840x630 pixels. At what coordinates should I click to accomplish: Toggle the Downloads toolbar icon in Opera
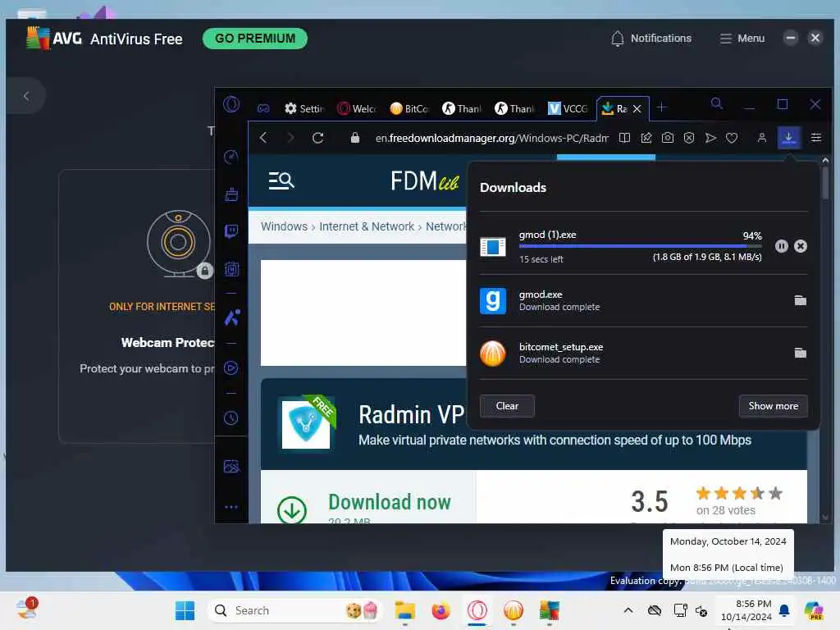pyautogui.click(x=788, y=138)
